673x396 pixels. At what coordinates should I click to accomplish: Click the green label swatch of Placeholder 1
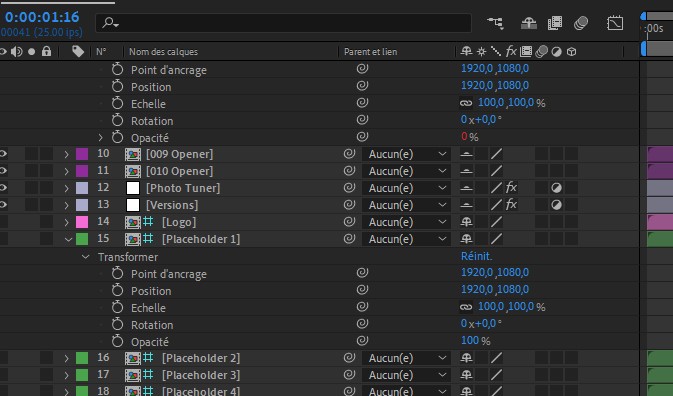point(82,239)
